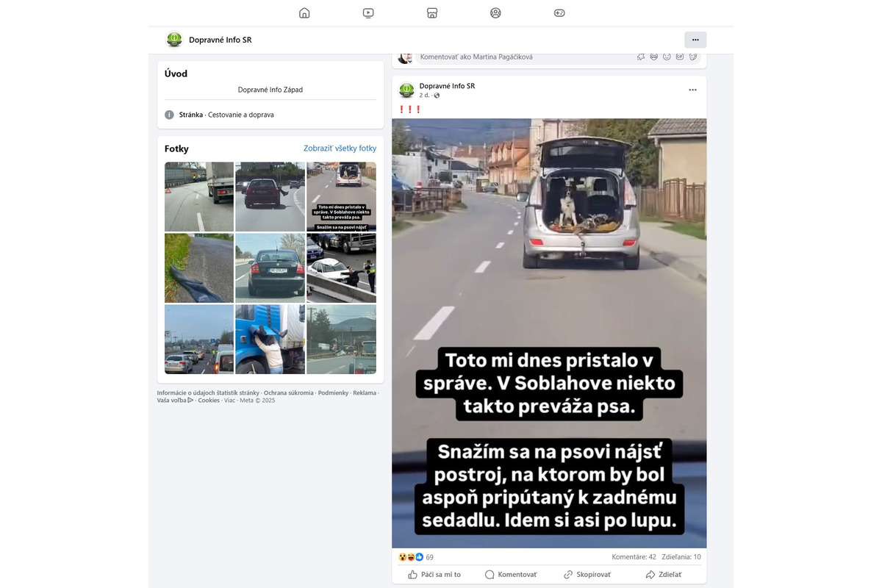
Task: Share the post with Zdieľať
Action: pyautogui.click(x=664, y=574)
